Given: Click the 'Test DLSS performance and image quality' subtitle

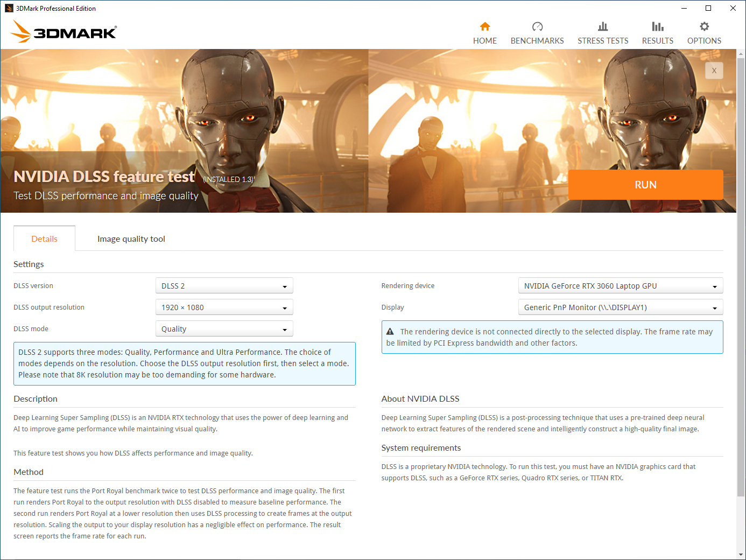Looking at the screenshot, I should (106, 195).
